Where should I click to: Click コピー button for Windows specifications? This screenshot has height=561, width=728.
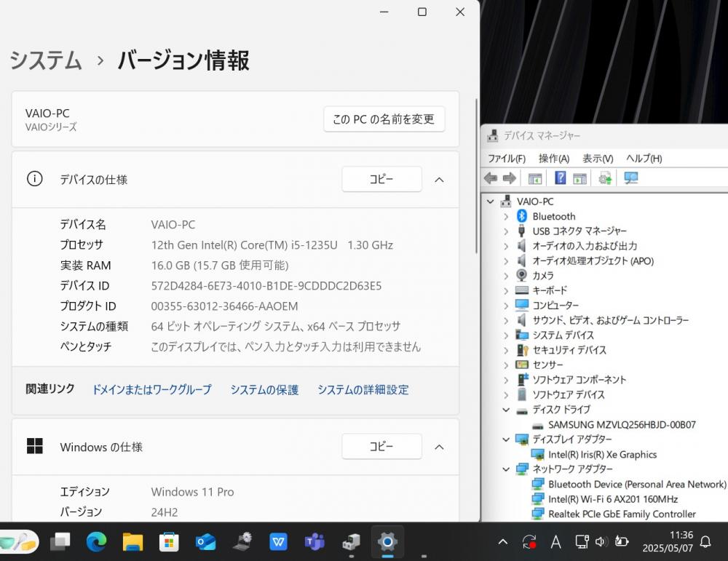[x=381, y=446]
